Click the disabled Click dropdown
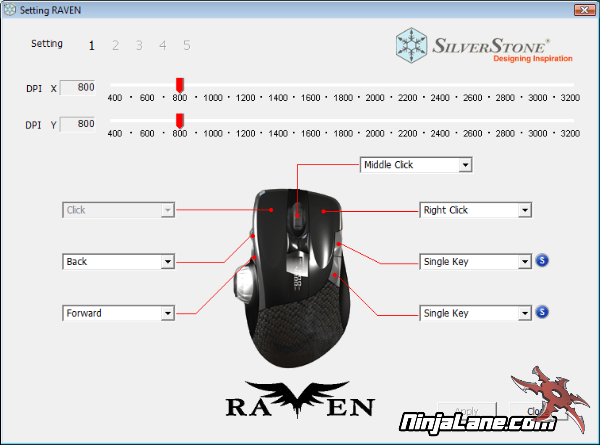600x445 pixels. click(x=119, y=210)
